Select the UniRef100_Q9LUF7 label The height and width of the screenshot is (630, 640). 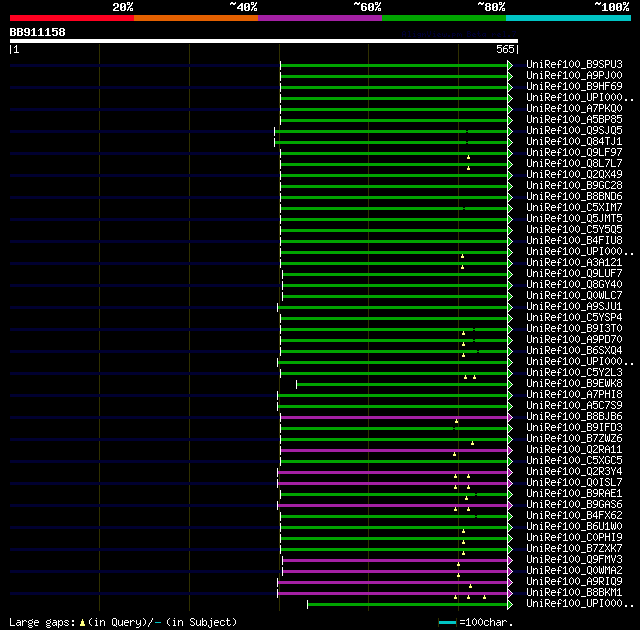coord(574,274)
